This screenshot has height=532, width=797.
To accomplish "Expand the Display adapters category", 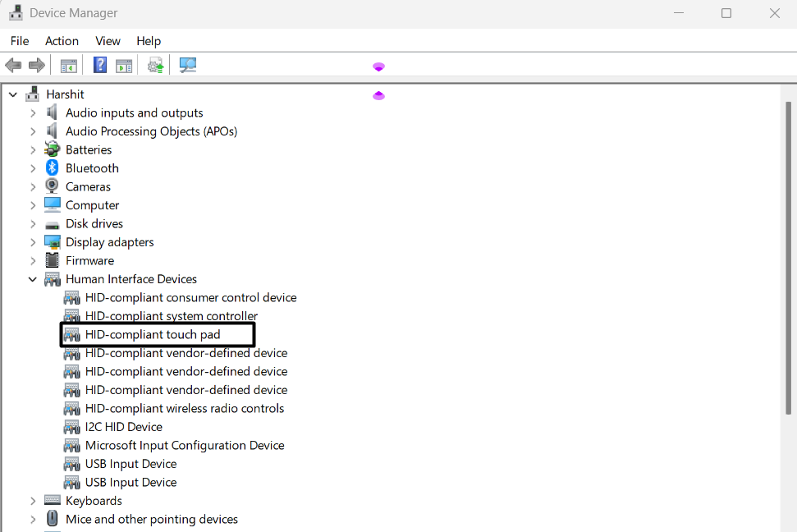I will tap(33, 242).
